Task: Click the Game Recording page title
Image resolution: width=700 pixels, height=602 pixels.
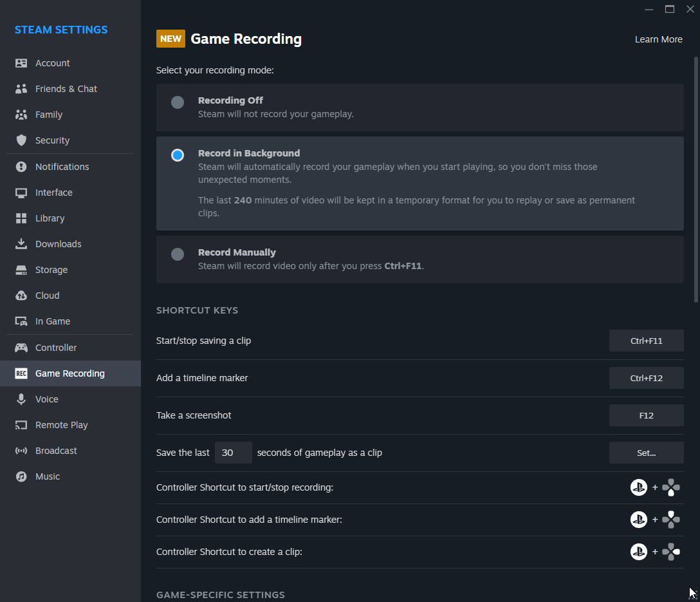Action: (246, 39)
